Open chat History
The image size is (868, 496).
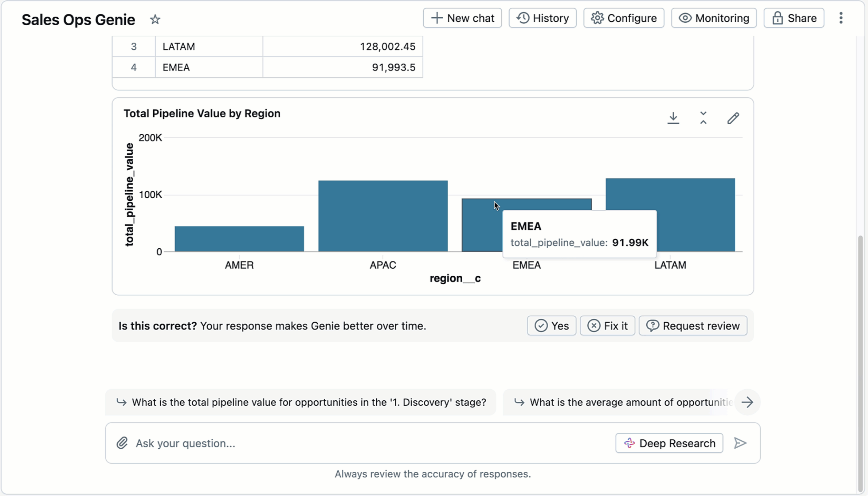click(542, 18)
